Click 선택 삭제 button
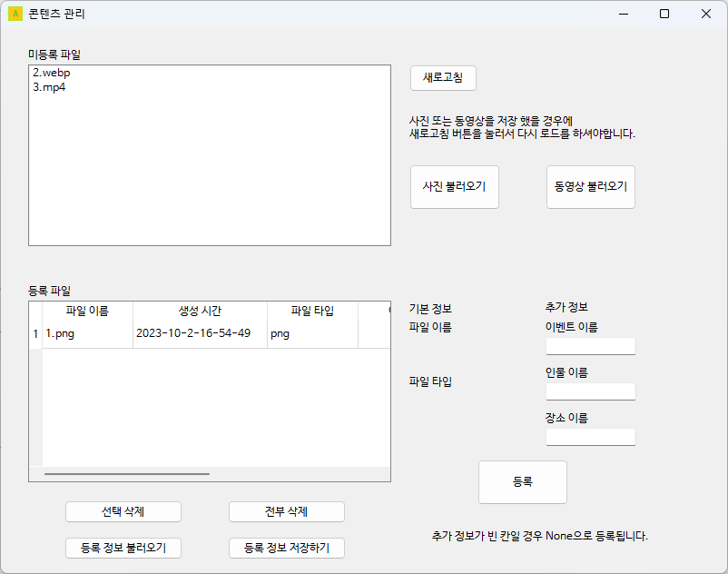Screen dimensions: 728x574 pyautogui.click(x=123, y=511)
